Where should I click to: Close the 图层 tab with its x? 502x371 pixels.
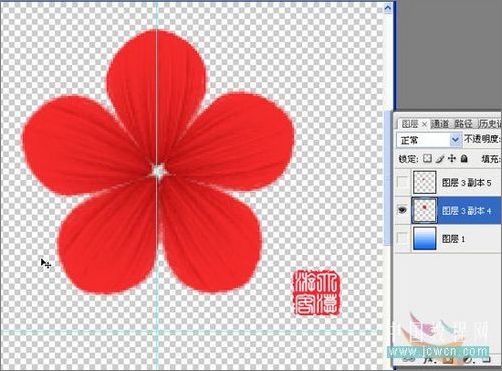pyautogui.click(x=424, y=124)
